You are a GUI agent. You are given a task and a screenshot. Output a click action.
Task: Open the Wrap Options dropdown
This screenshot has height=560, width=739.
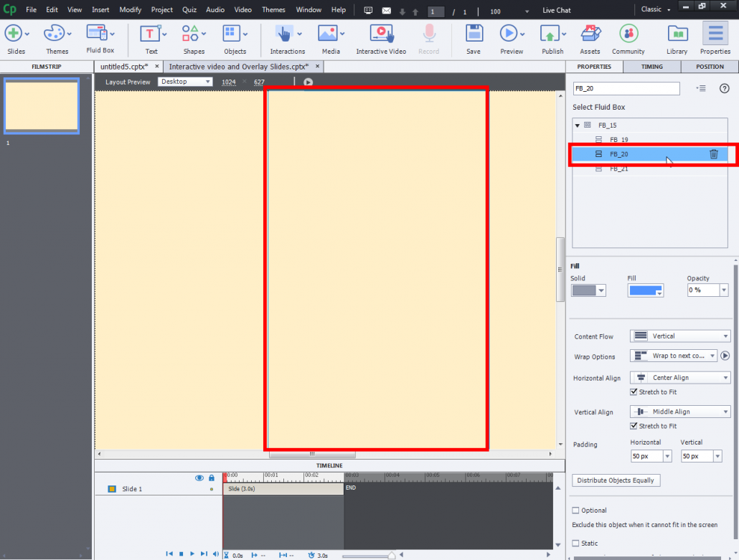coord(673,355)
